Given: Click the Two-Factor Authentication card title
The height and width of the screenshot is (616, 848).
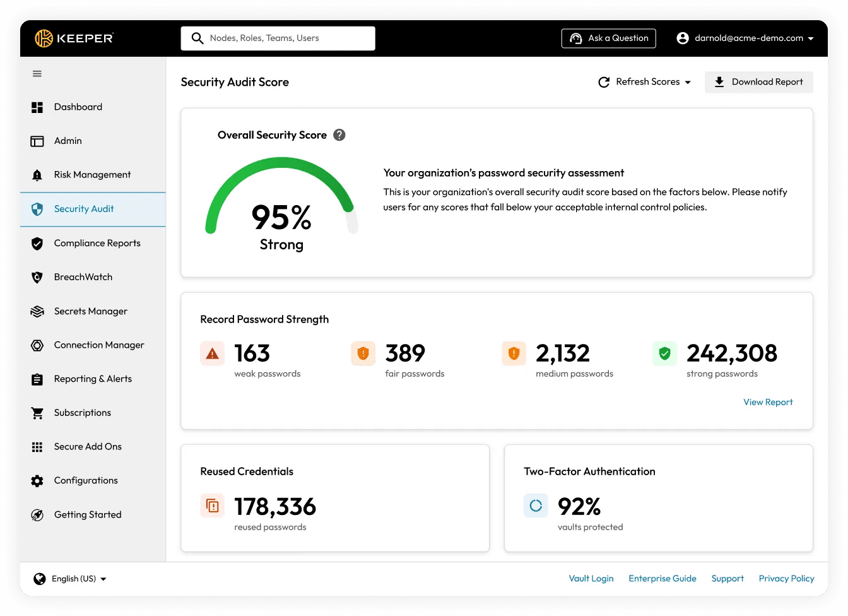Looking at the screenshot, I should (589, 471).
